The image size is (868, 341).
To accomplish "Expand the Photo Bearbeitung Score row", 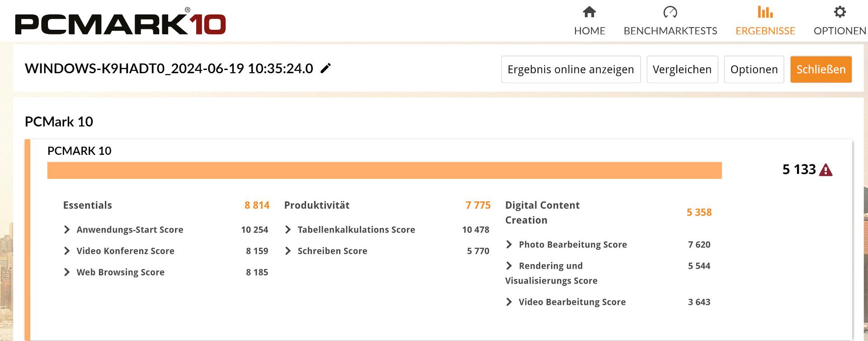I will (x=509, y=244).
